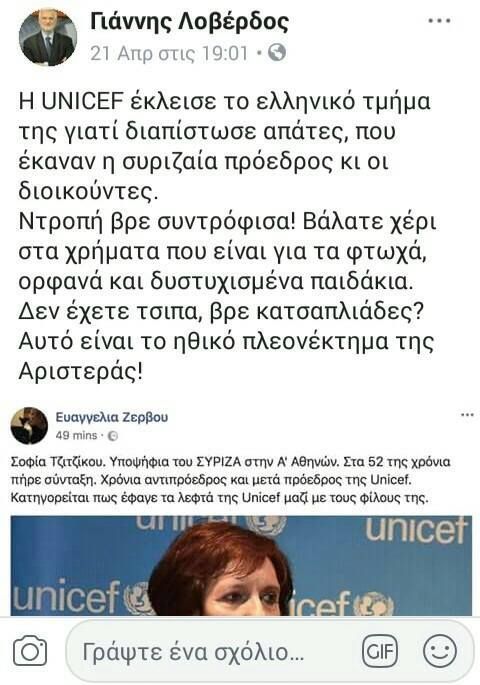Image resolution: width=480 pixels, height=685 pixels.
Task: Click the unicef logo in photo corner
Action: tap(415, 530)
